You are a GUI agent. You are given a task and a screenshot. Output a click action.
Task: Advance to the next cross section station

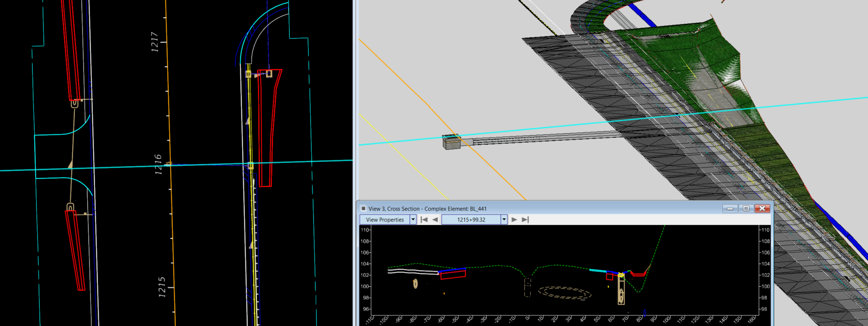tap(514, 220)
